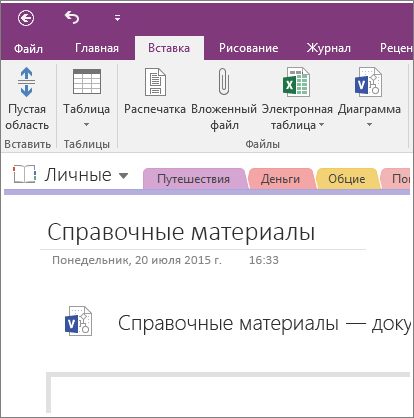Attach a Вложенный файл

pos(224,99)
